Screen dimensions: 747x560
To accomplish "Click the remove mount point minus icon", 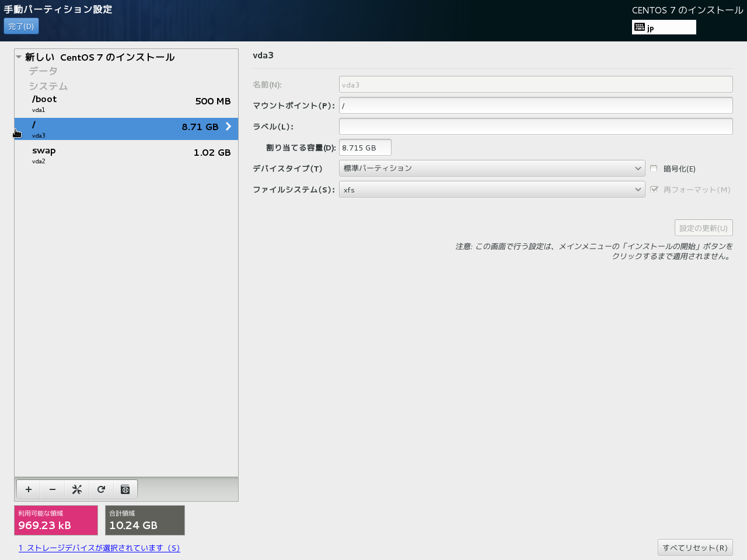I will [53, 489].
